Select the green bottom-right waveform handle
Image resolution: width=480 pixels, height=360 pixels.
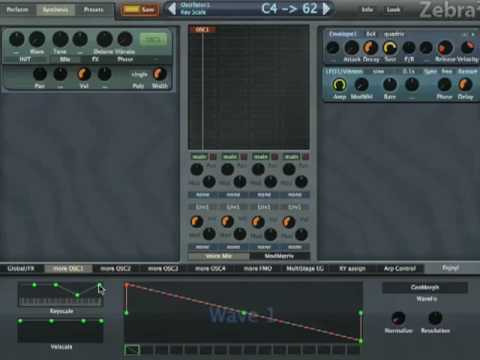(x=360, y=341)
